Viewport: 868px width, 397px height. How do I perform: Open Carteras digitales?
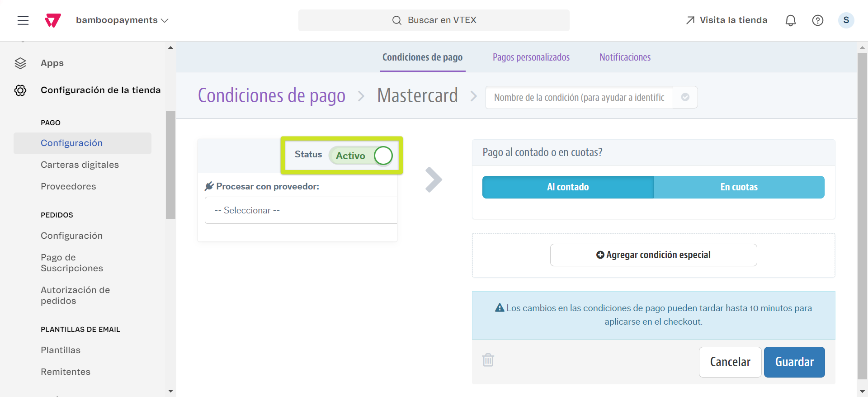click(x=80, y=165)
